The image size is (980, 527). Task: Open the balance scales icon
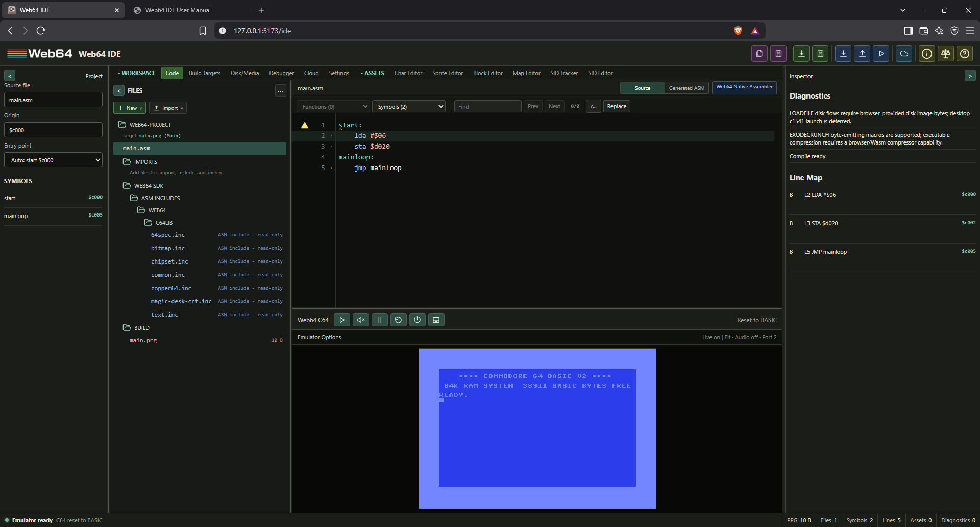pyautogui.click(x=946, y=54)
